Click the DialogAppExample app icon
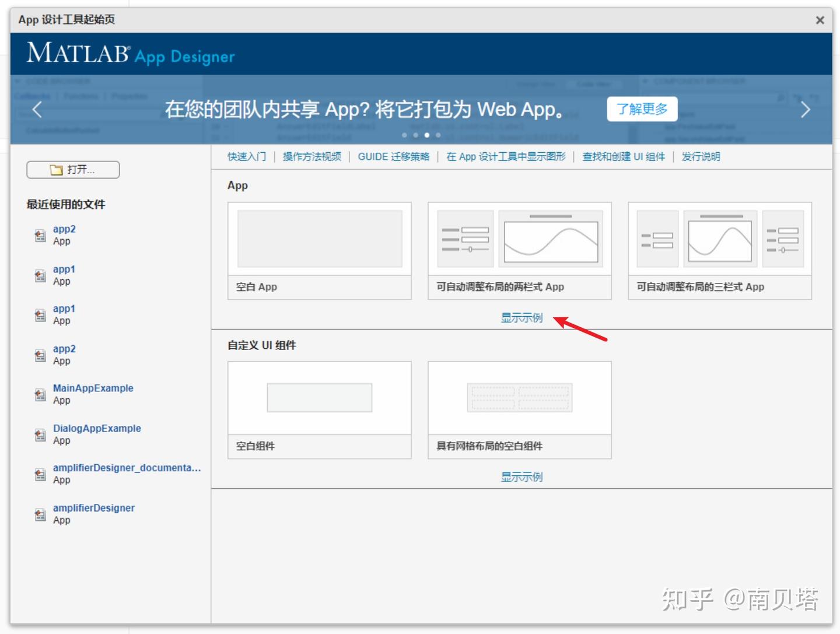Screen dimensions: 840x634 [39, 435]
